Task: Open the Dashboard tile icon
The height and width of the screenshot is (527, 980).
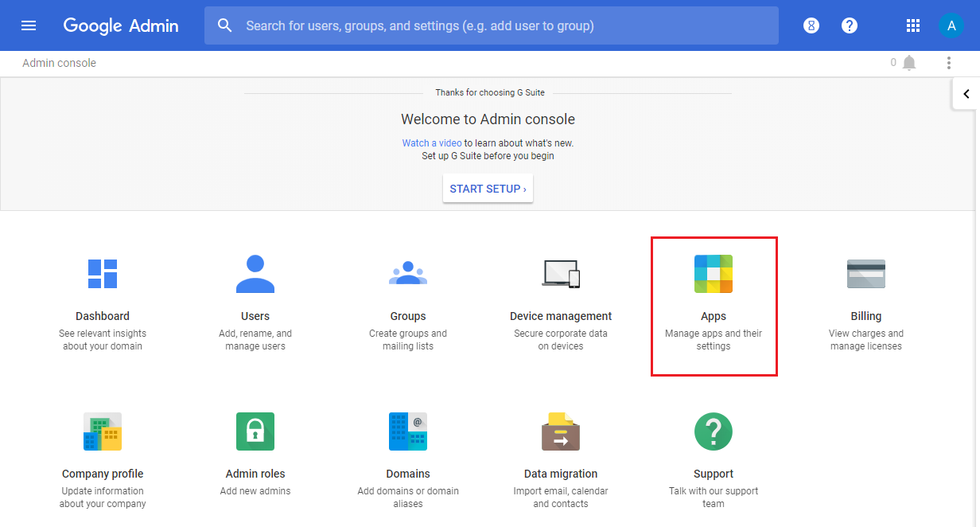Action: pos(103,274)
